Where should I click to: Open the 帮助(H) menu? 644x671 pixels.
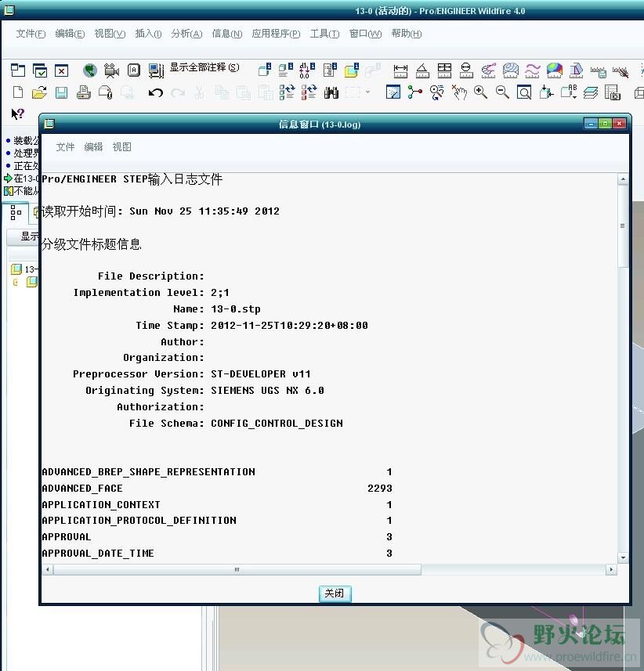407,34
